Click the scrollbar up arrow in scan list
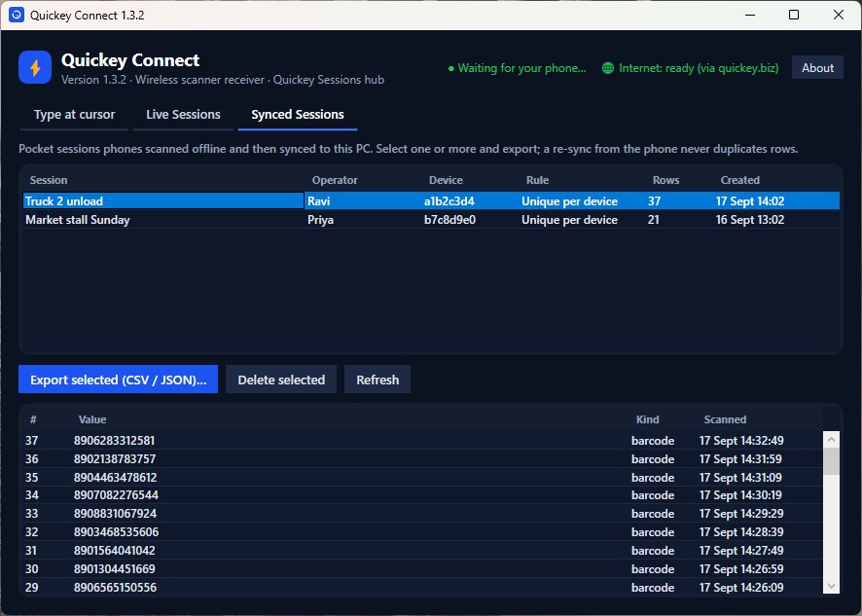862x616 pixels. pos(831,439)
